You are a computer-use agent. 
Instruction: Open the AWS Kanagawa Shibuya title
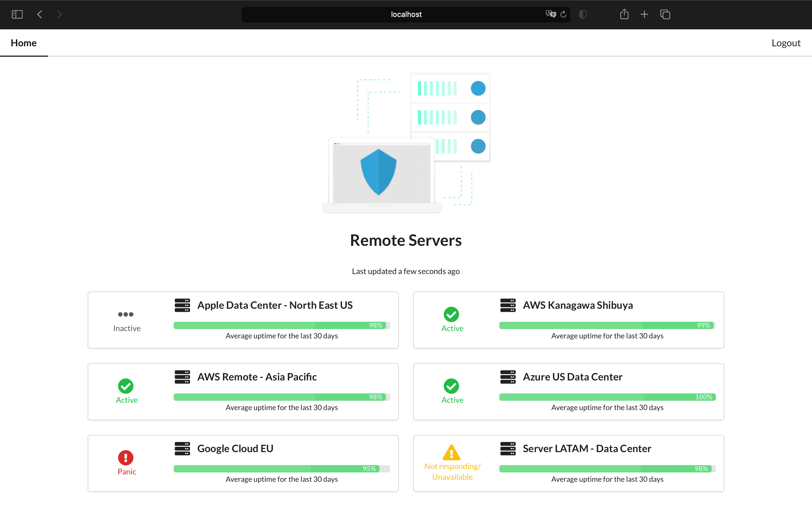[578, 305]
